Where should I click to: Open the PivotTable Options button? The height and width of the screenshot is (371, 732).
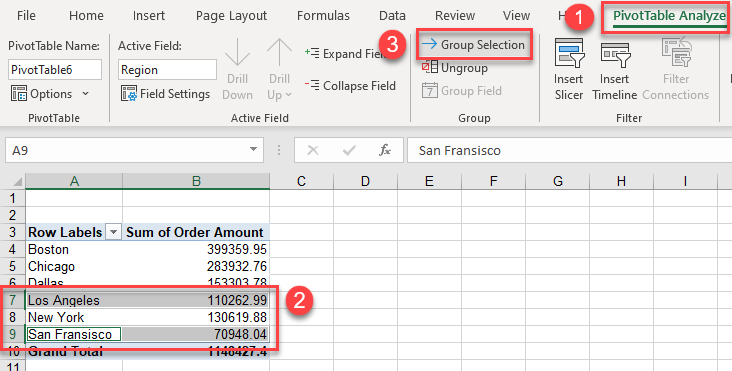coord(42,94)
